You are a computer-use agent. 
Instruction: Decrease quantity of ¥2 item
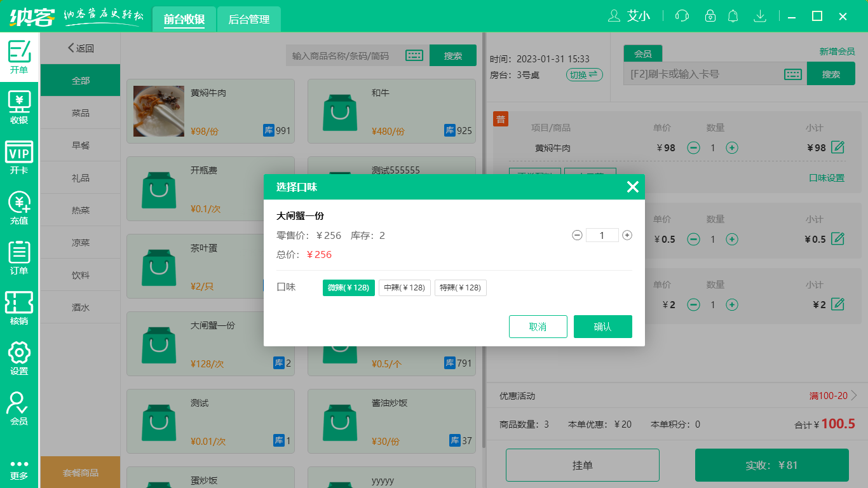(x=694, y=305)
